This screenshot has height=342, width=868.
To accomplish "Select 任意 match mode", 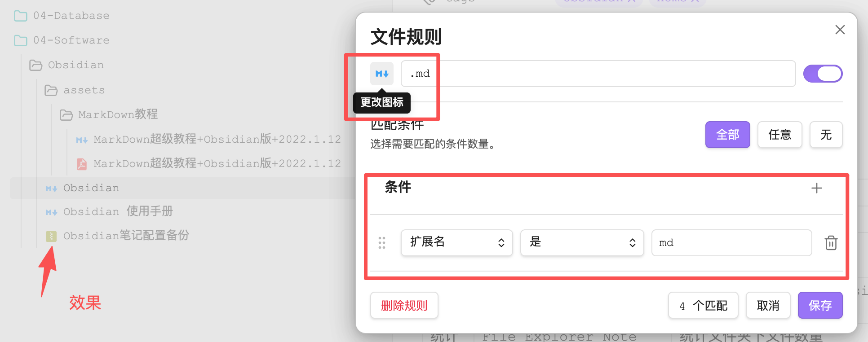I will [779, 135].
